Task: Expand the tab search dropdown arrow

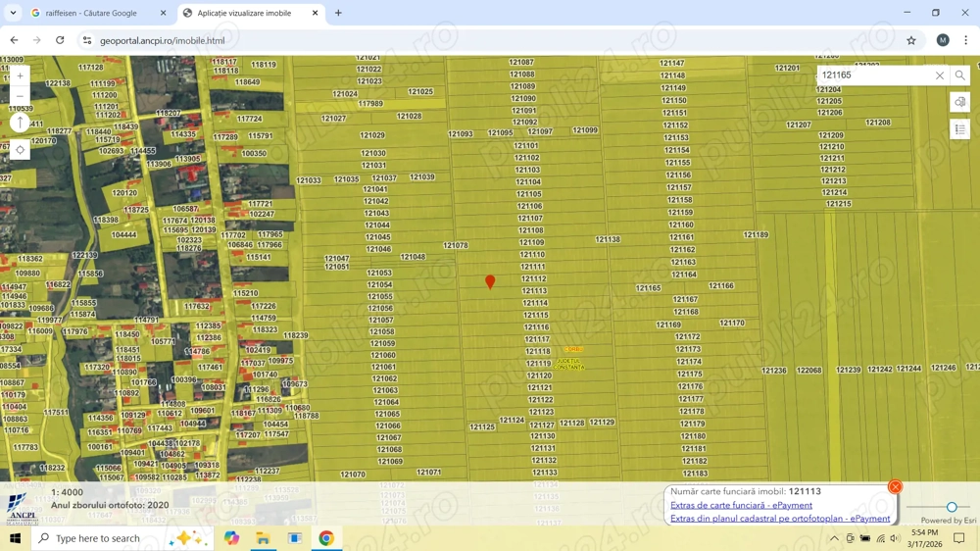Action: 13,14
